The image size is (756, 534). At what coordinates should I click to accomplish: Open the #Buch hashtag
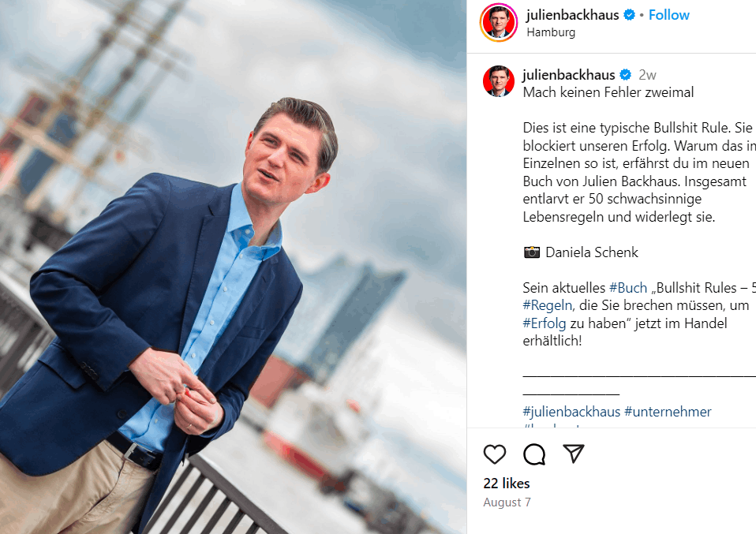(627, 288)
